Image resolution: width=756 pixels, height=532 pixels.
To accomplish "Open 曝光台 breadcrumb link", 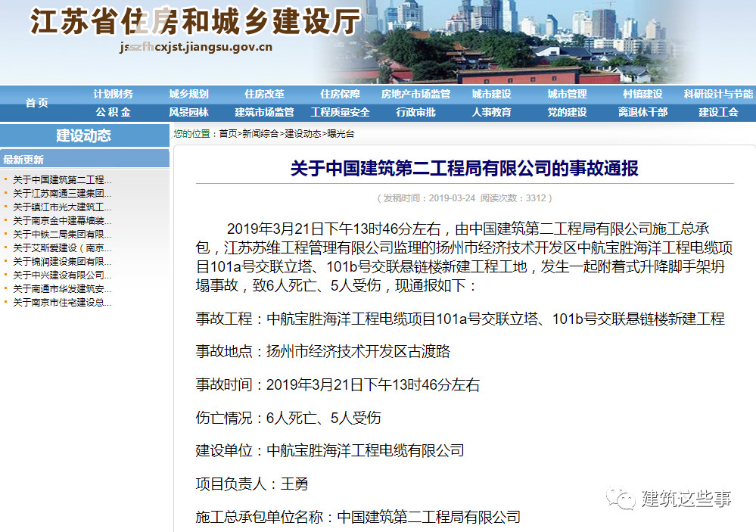I will tap(340, 134).
